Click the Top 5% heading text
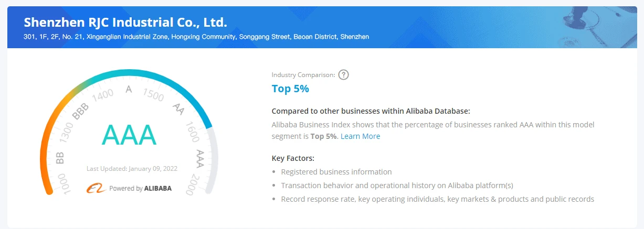 coord(290,89)
